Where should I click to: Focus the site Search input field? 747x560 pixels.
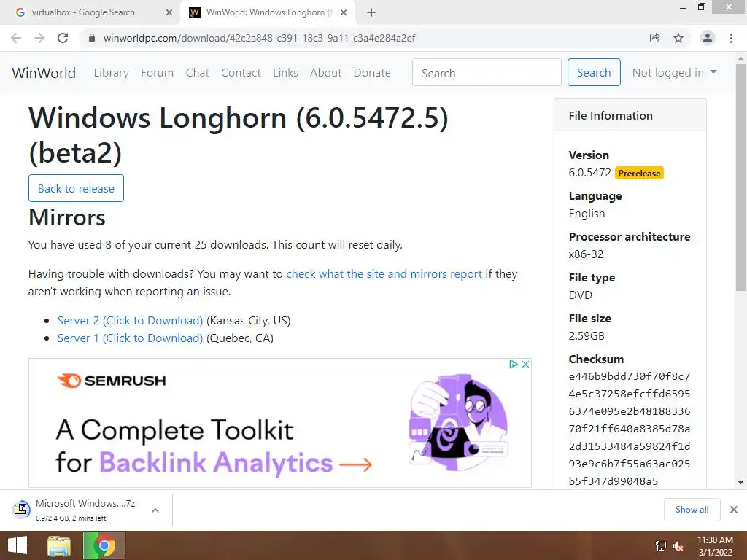pyautogui.click(x=487, y=72)
